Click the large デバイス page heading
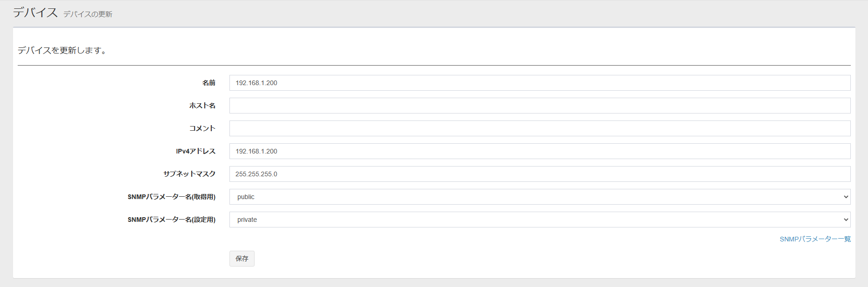The height and width of the screenshot is (287, 868). tap(35, 13)
